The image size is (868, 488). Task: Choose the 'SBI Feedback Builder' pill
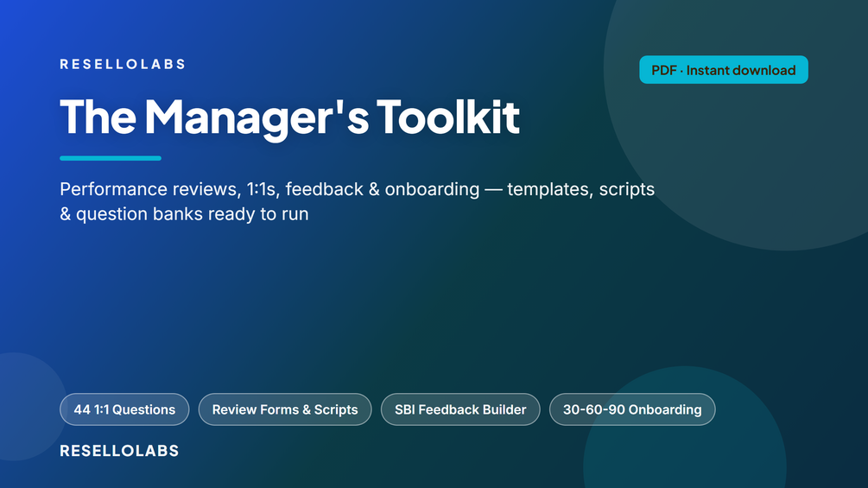pos(460,409)
